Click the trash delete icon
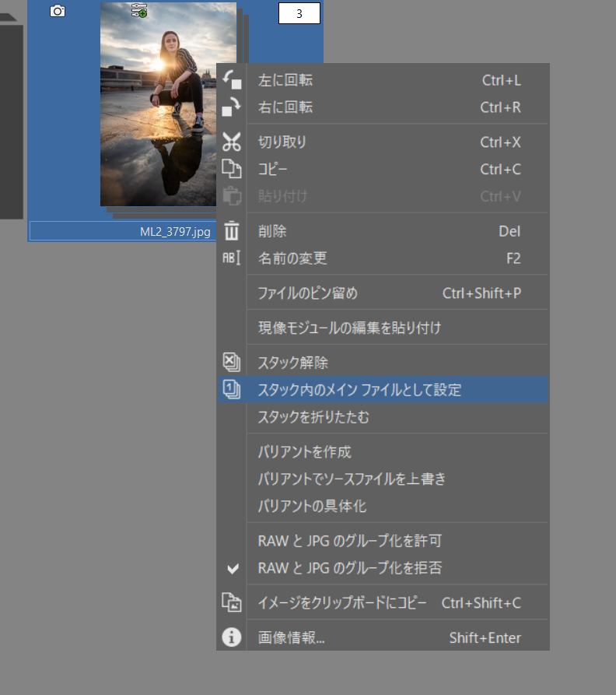The height and width of the screenshot is (695, 616). coord(232,231)
